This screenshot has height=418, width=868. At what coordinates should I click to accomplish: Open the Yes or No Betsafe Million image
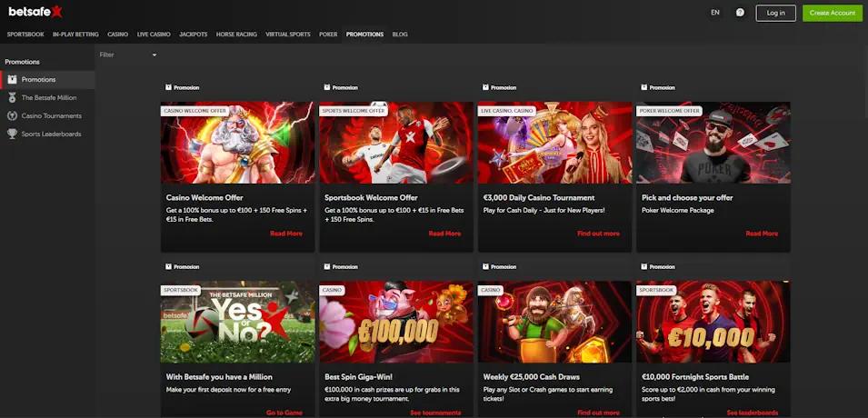click(x=237, y=322)
